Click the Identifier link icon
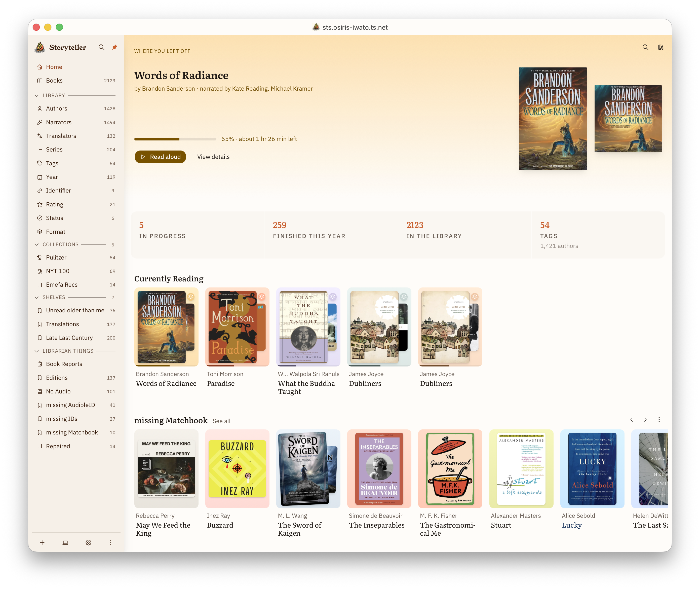700x589 pixels. coord(40,191)
